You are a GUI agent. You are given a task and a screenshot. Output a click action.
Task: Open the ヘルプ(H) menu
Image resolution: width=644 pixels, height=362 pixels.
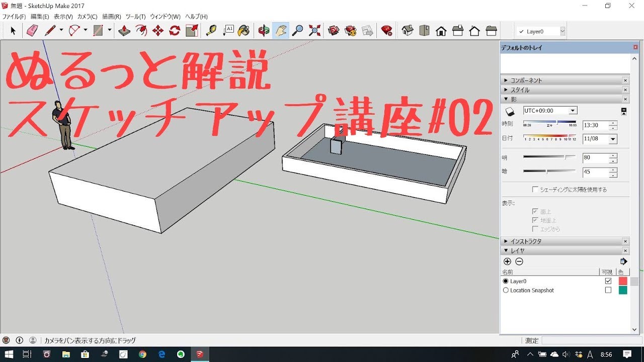[x=196, y=17]
